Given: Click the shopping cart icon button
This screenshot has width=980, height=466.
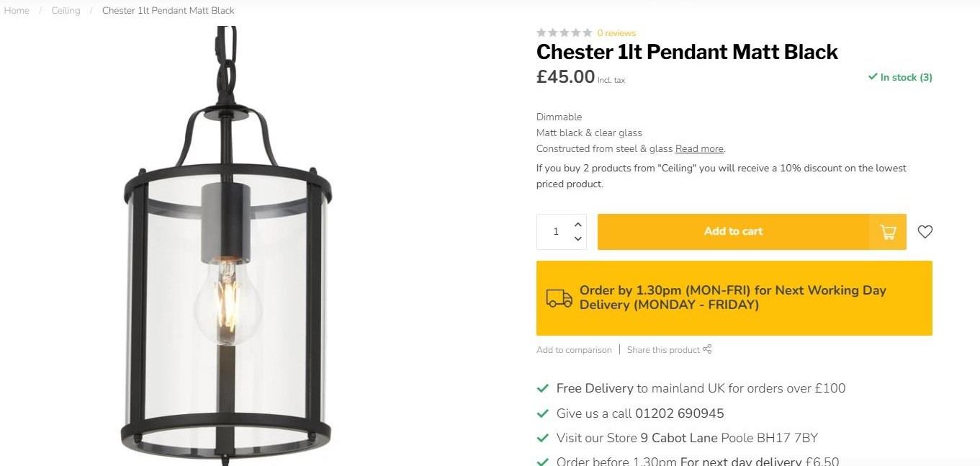Looking at the screenshot, I should coord(888,232).
